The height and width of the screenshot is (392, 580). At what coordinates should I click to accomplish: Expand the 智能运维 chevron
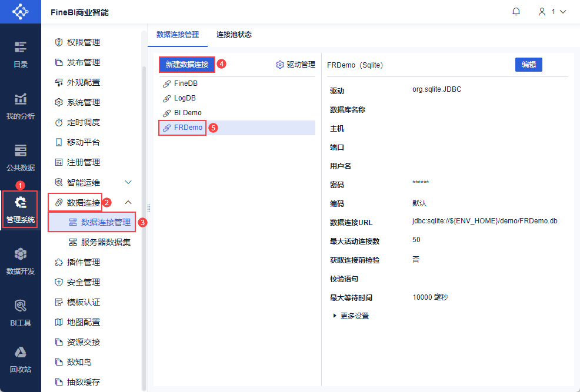[128, 182]
